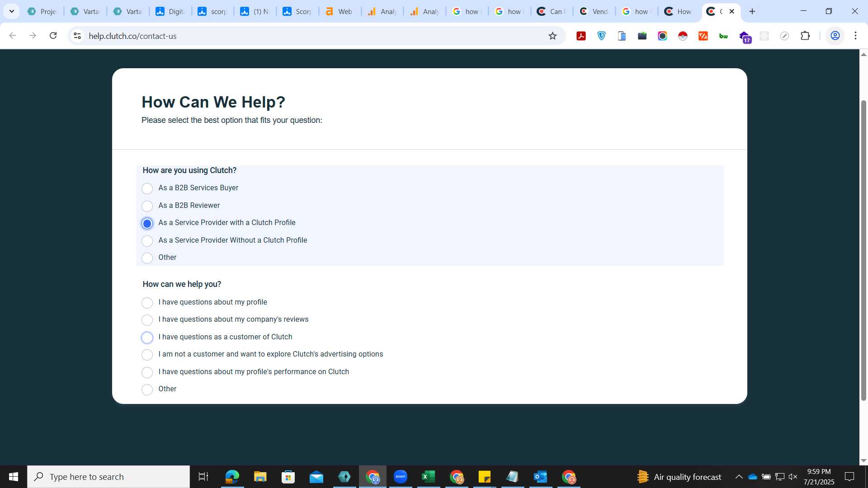Expand the tab search dropdown arrow
This screenshot has width=868, height=488.
pyautogui.click(x=12, y=11)
